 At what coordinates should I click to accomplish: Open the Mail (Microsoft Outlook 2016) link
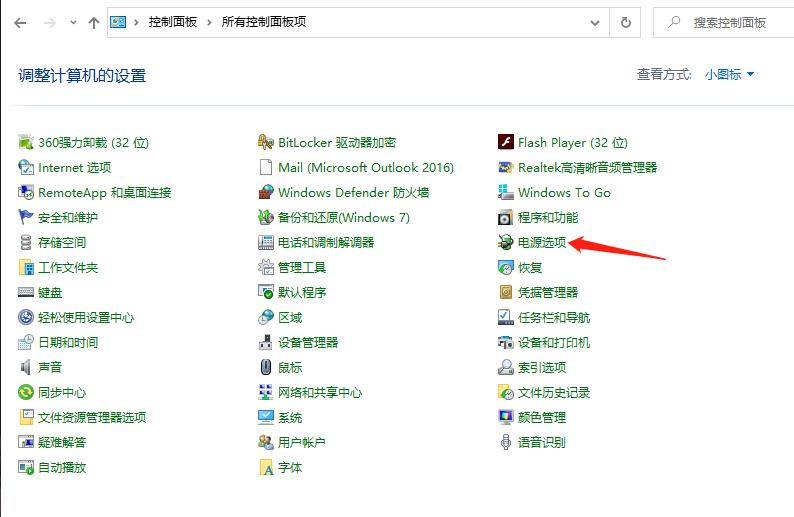click(366, 168)
